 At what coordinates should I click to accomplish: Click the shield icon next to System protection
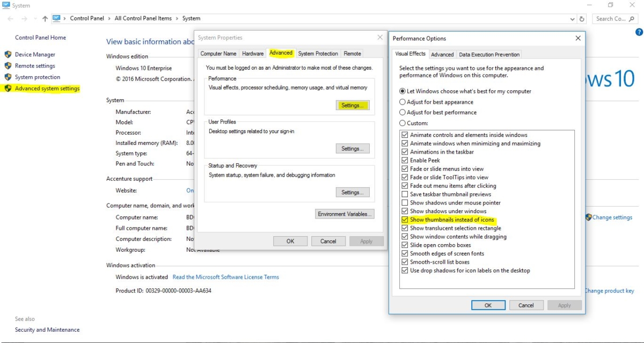pyautogui.click(x=7, y=77)
